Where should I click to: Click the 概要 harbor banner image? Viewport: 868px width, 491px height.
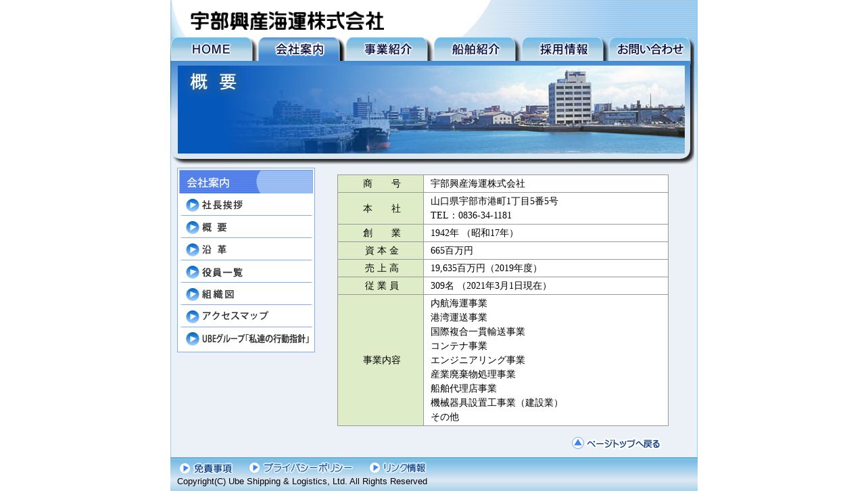click(431, 110)
